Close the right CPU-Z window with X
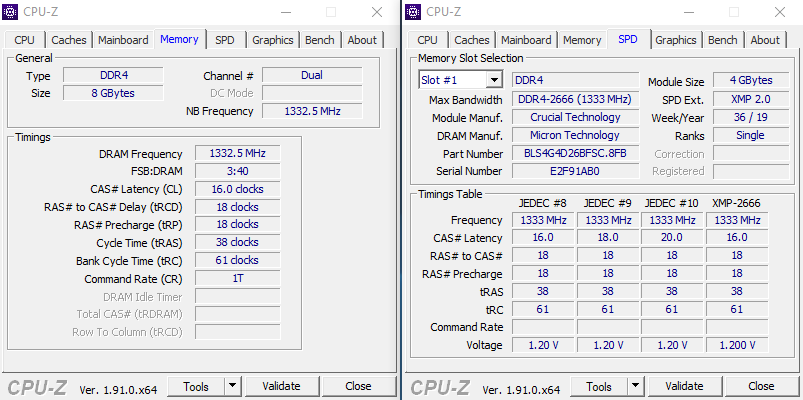Viewport: 803px width, 400px height. click(x=780, y=12)
